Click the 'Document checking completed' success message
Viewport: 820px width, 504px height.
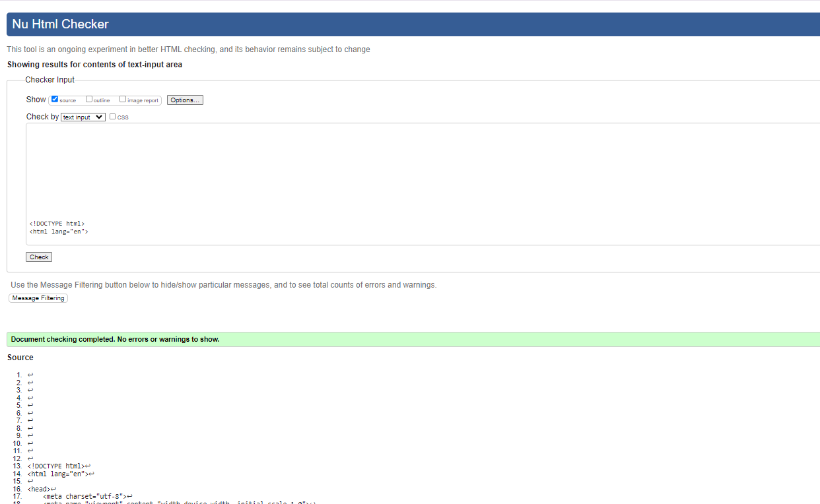point(413,339)
